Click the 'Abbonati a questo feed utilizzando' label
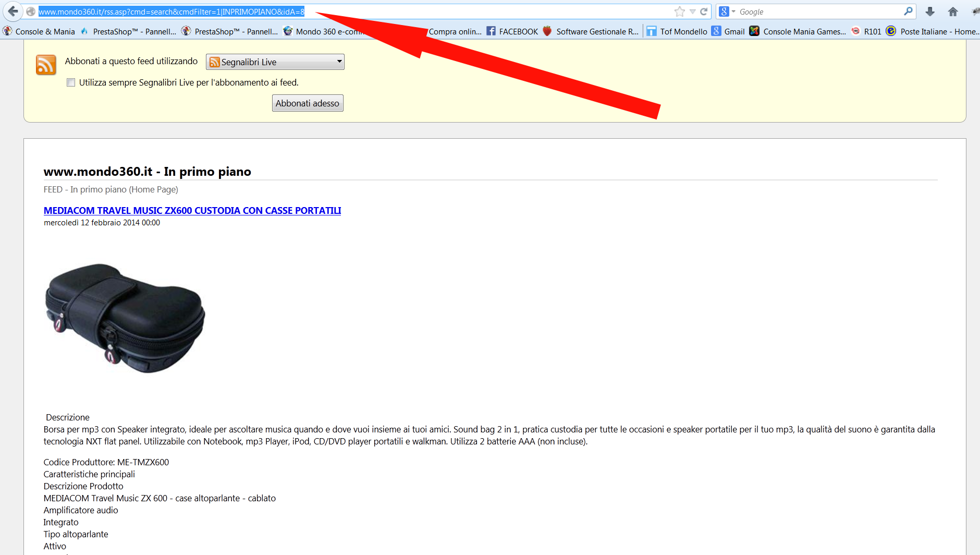The height and width of the screenshot is (555, 980). [131, 61]
